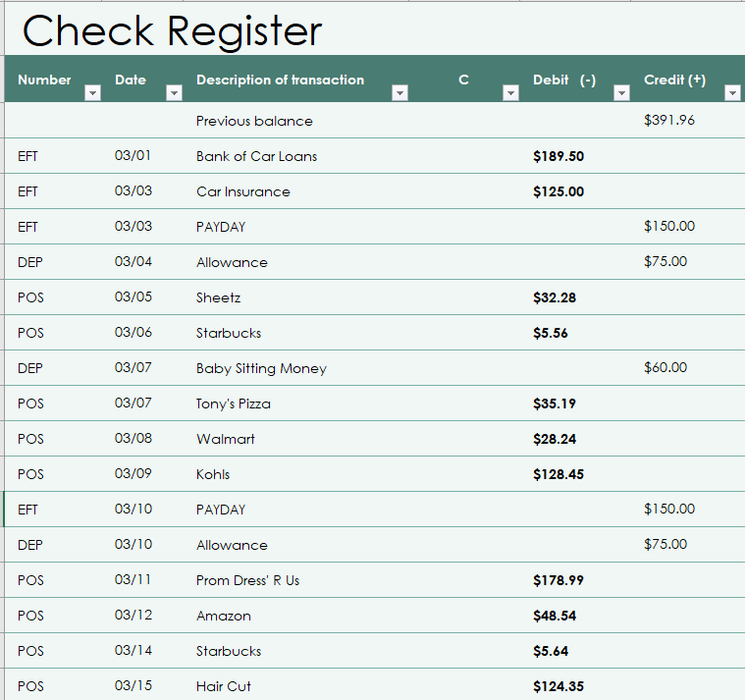Screen dimensions: 745x700
Task: Open the Credit (+) column filter dropdown
Action: (732, 92)
